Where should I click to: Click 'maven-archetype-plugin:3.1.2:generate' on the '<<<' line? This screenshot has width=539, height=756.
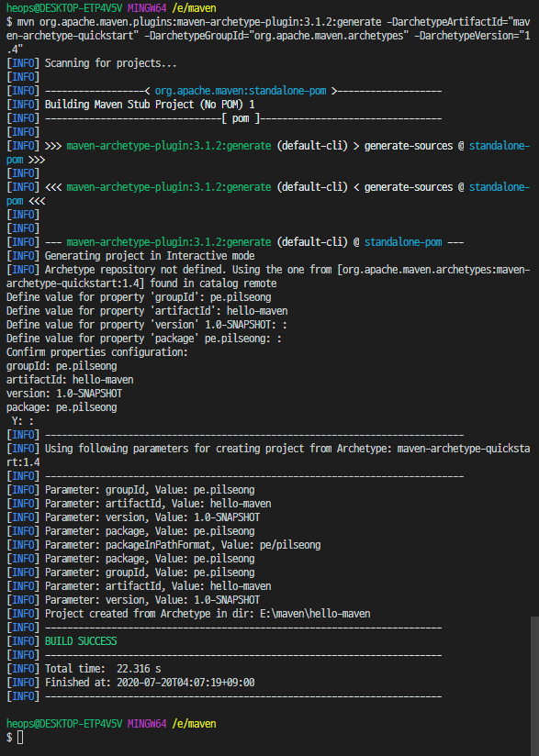[169, 186]
